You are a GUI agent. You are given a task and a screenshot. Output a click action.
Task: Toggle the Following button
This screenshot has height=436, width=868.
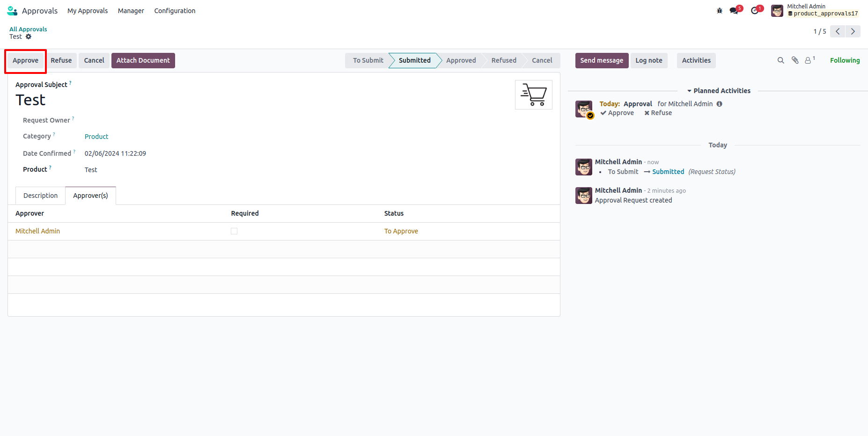pyautogui.click(x=845, y=60)
